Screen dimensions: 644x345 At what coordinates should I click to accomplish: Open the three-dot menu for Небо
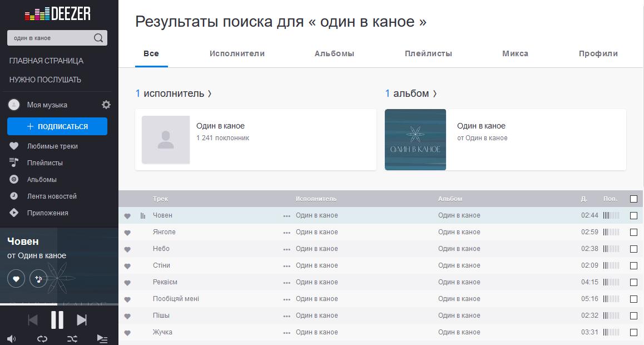(286, 249)
